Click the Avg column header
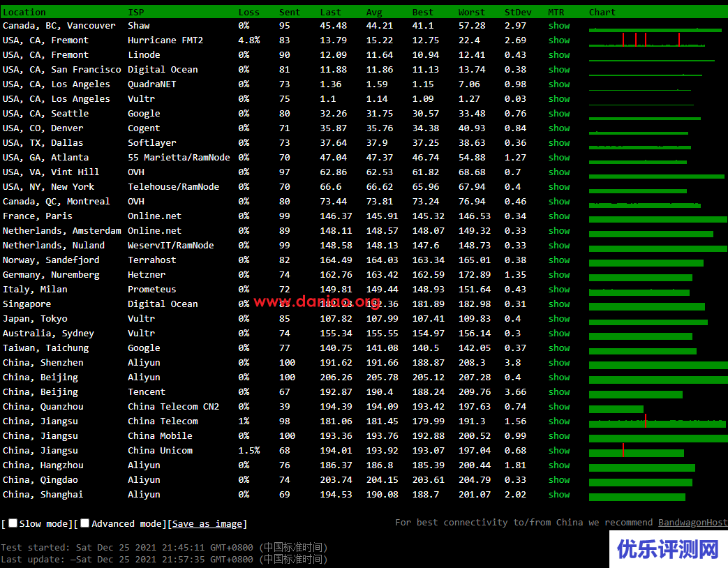The image size is (728, 568). pos(374,12)
